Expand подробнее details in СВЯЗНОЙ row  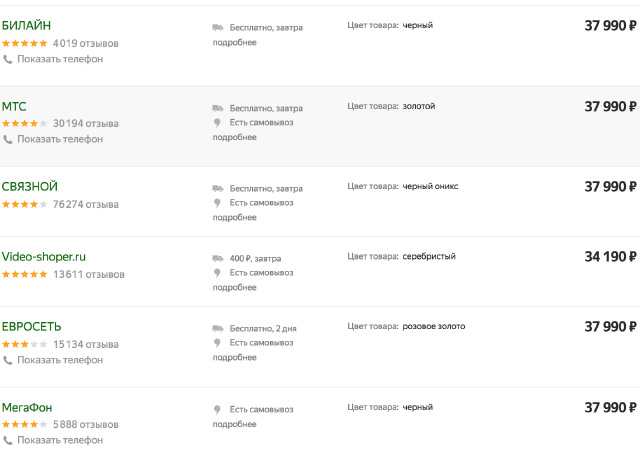pos(234,218)
